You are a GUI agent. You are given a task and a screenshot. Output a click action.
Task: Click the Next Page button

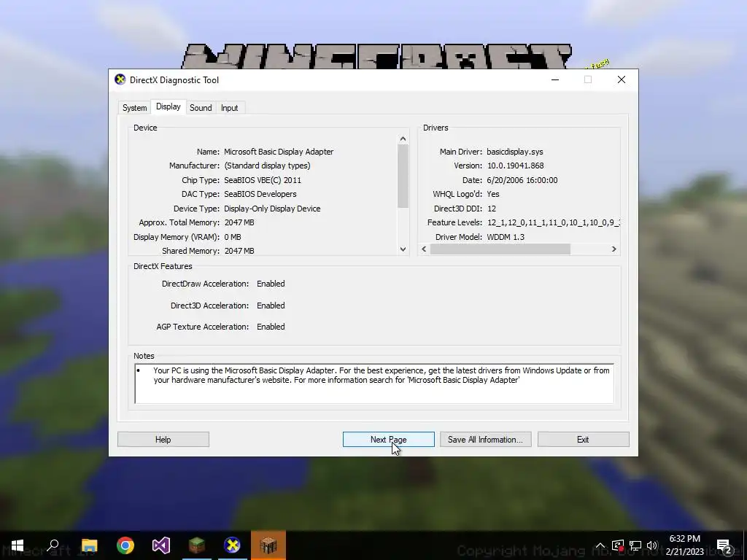click(388, 440)
